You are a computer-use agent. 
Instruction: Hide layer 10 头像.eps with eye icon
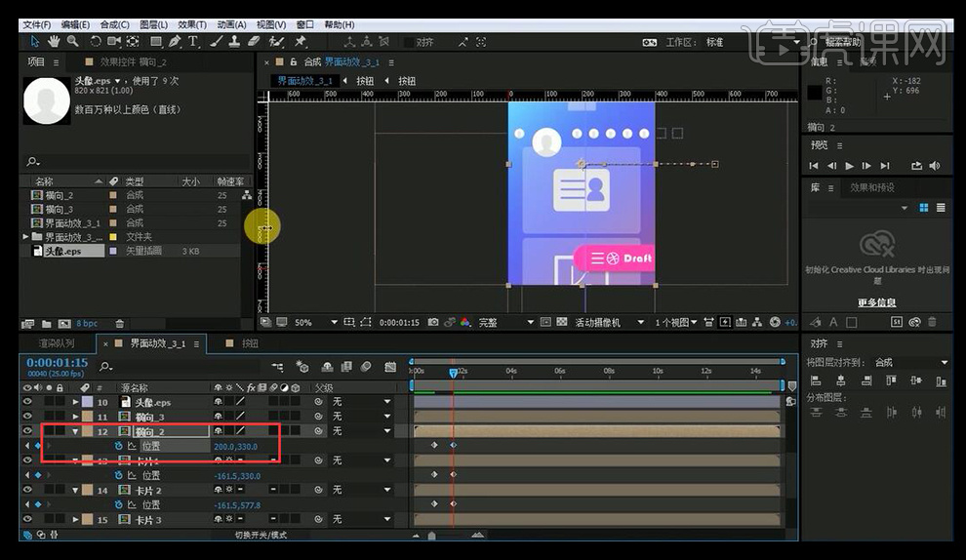(x=27, y=401)
